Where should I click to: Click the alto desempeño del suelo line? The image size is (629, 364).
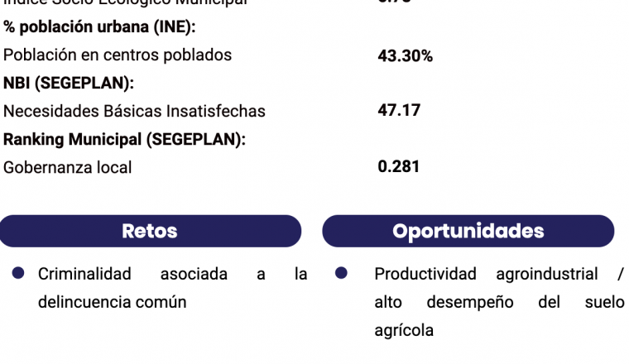[x=499, y=302]
